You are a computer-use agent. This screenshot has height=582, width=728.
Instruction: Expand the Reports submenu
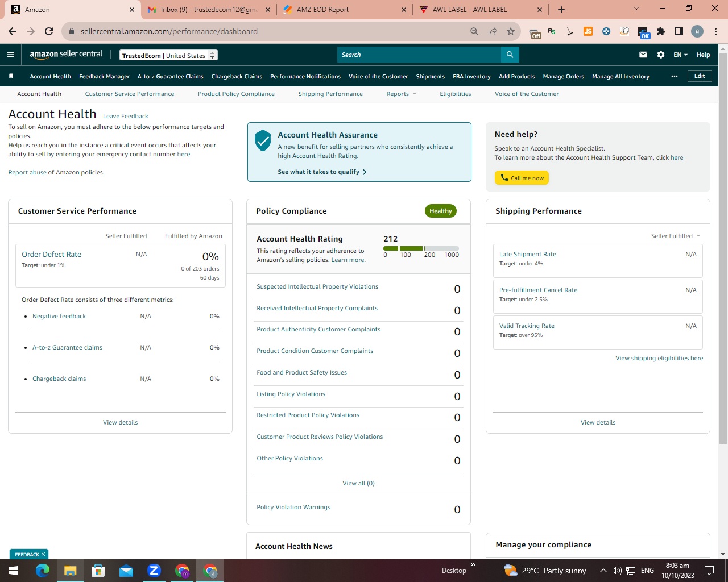tap(402, 94)
